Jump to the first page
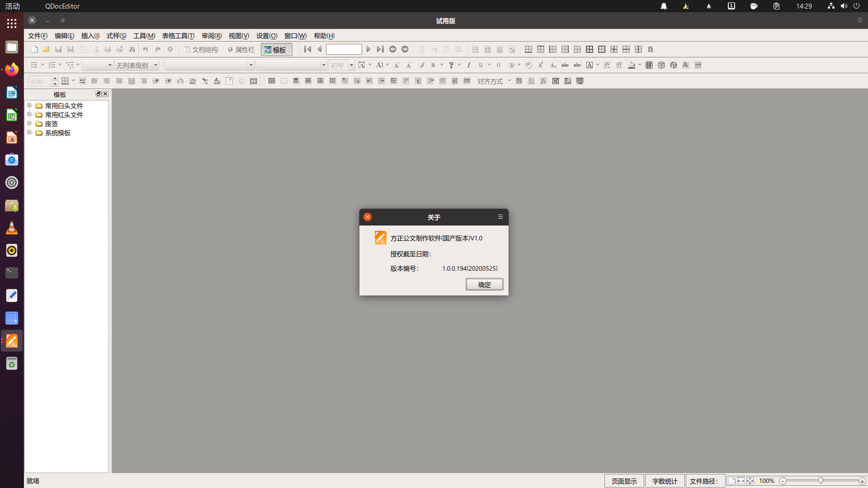The height and width of the screenshot is (488, 868). tap(307, 49)
